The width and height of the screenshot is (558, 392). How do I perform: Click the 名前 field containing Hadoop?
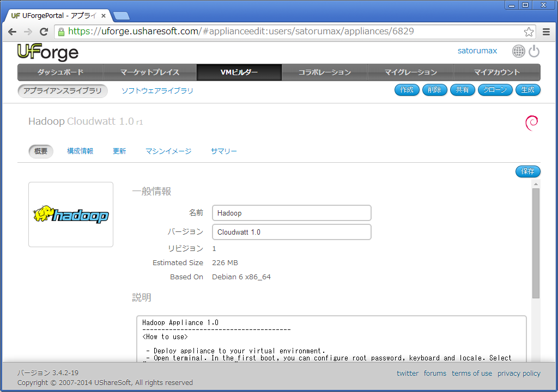292,213
